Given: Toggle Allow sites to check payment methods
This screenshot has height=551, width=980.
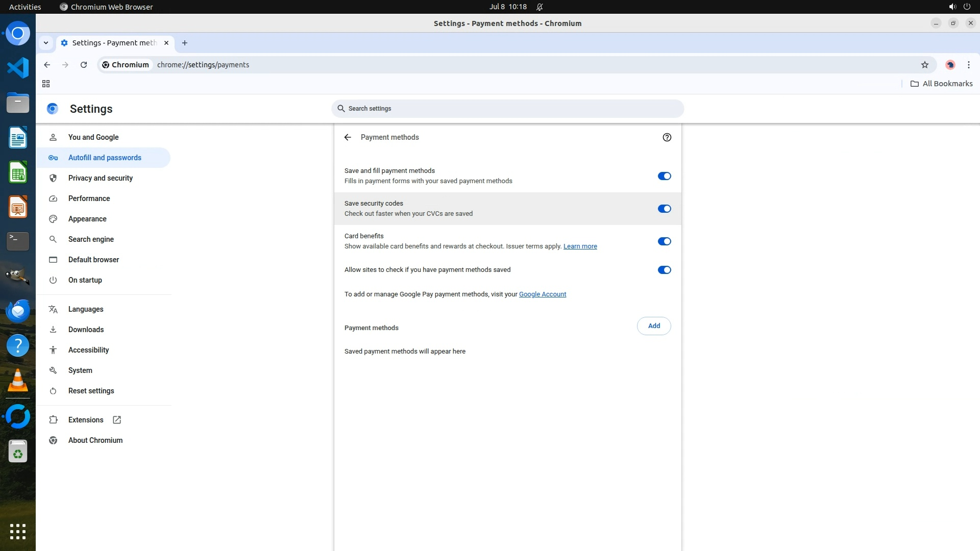Looking at the screenshot, I should 664,270.
